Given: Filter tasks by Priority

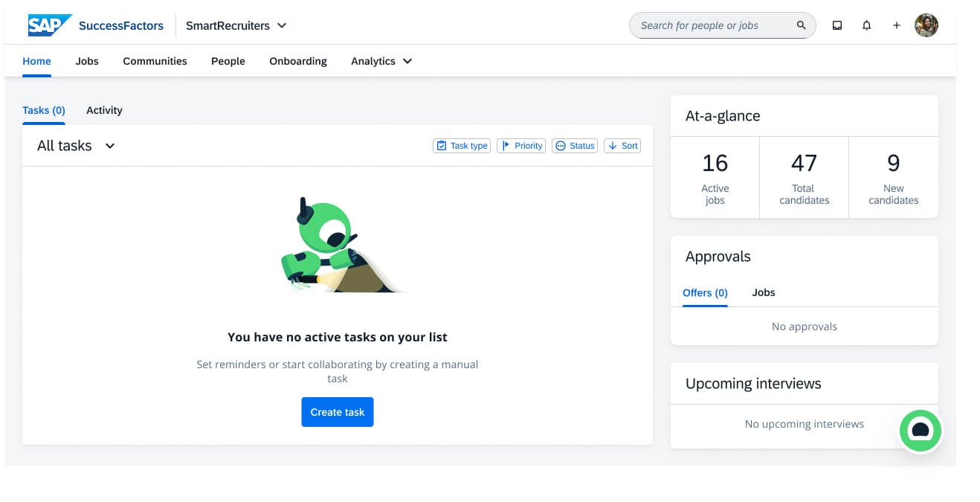Looking at the screenshot, I should pyautogui.click(x=521, y=146).
